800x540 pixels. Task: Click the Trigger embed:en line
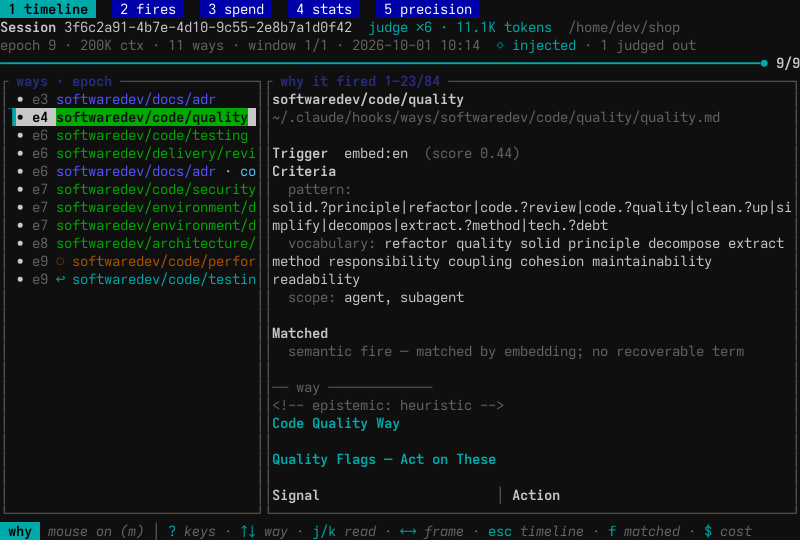(x=340, y=154)
